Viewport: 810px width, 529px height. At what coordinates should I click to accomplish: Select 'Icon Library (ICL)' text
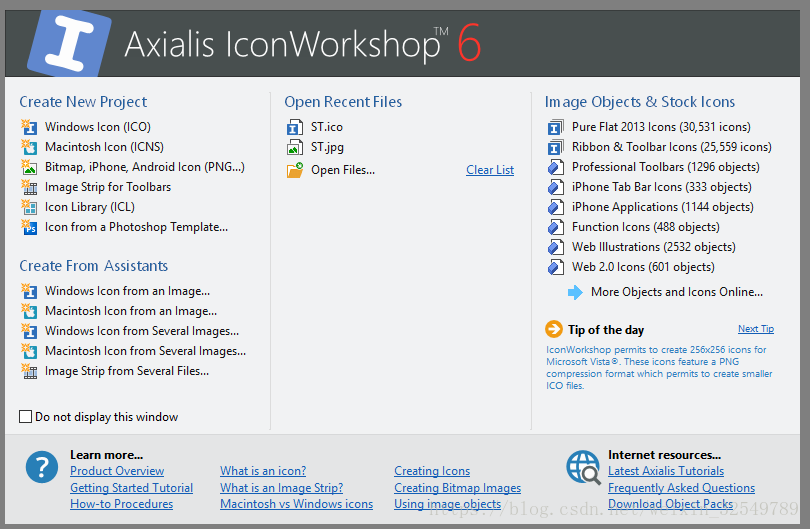(x=90, y=207)
